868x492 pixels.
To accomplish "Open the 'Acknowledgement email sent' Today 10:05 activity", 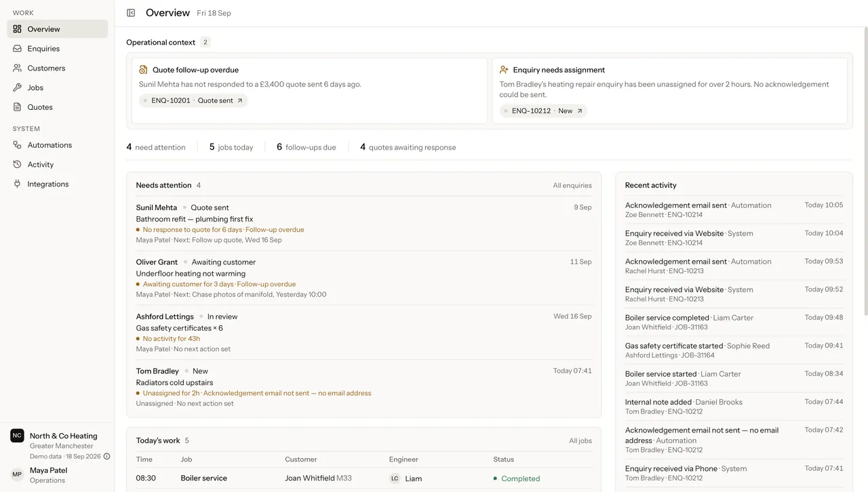I will click(x=734, y=209).
